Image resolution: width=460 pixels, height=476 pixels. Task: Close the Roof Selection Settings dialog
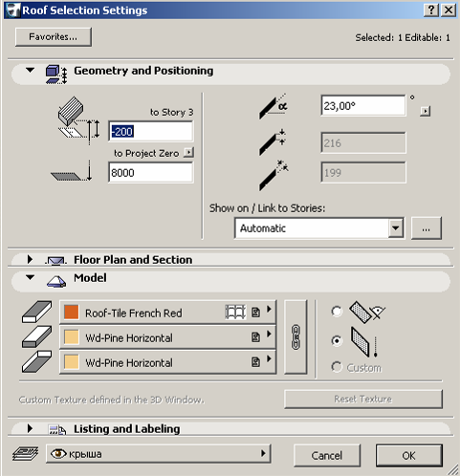(x=449, y=11)
